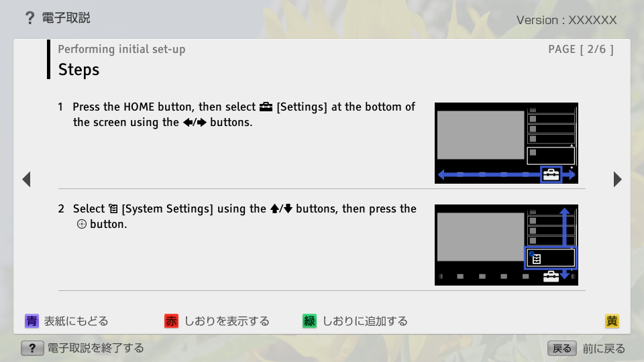Click the blue 青 color button
The image size is (644, 362).
32,321
